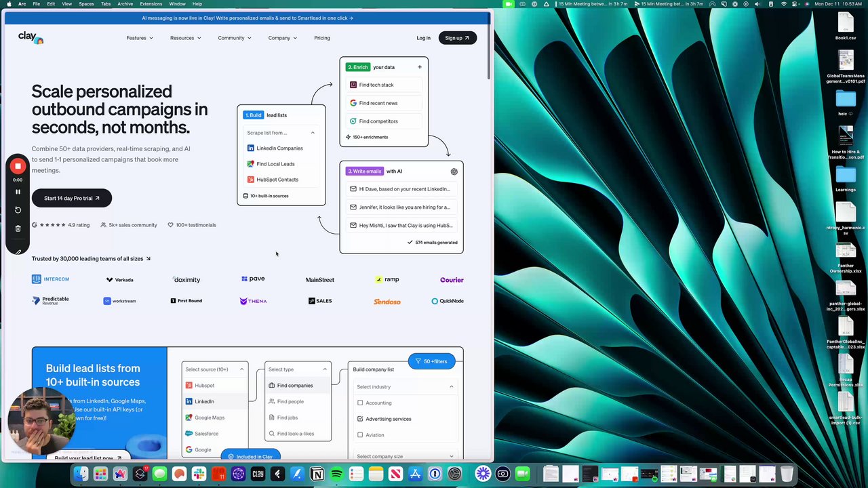
Task: Launch the Clay app from the Dock
Action: 258,474
